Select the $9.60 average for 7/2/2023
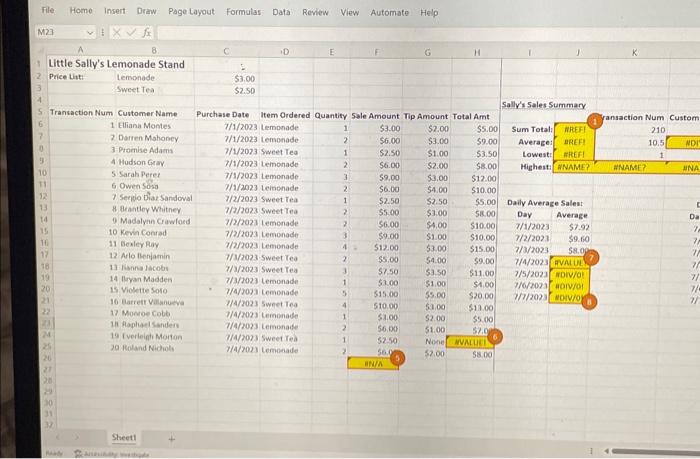The width and height of the screenshot is (700, 459). (x=579, y=239)
